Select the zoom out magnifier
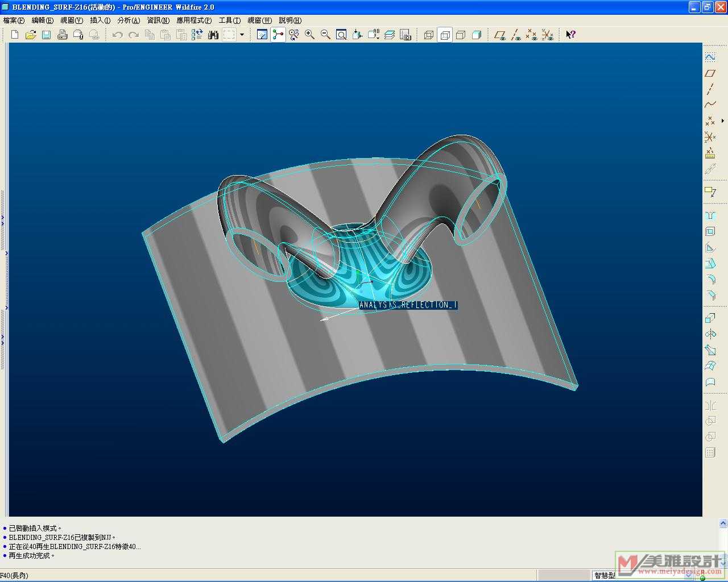 point(326,35)
